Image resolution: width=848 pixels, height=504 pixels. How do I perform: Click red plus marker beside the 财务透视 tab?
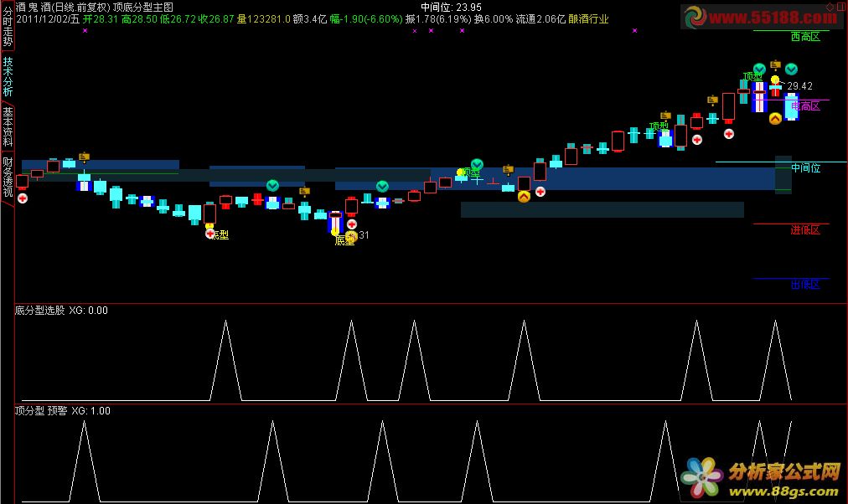click(x=22, y=198)
